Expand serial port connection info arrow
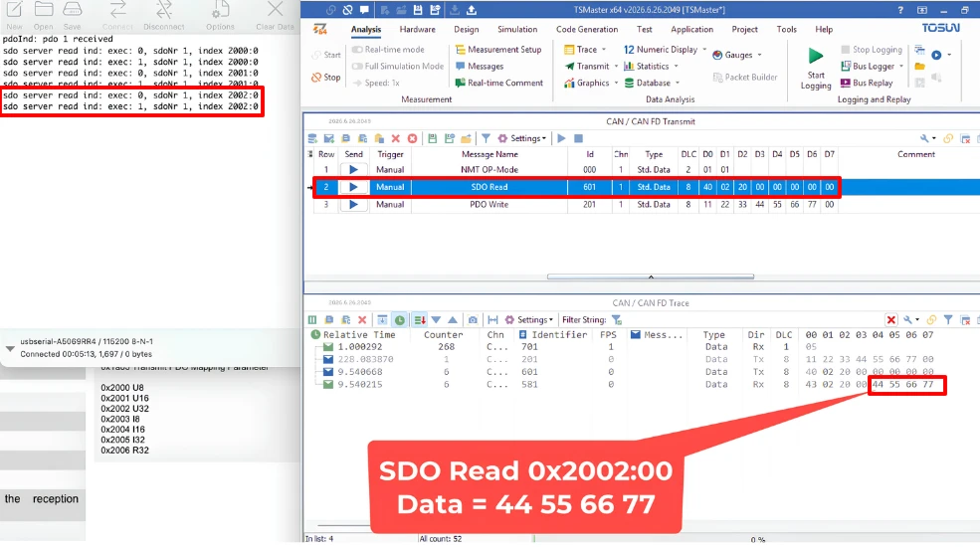Image resolution: width=980 pixels, height=547 pixels. click(10, 348)
